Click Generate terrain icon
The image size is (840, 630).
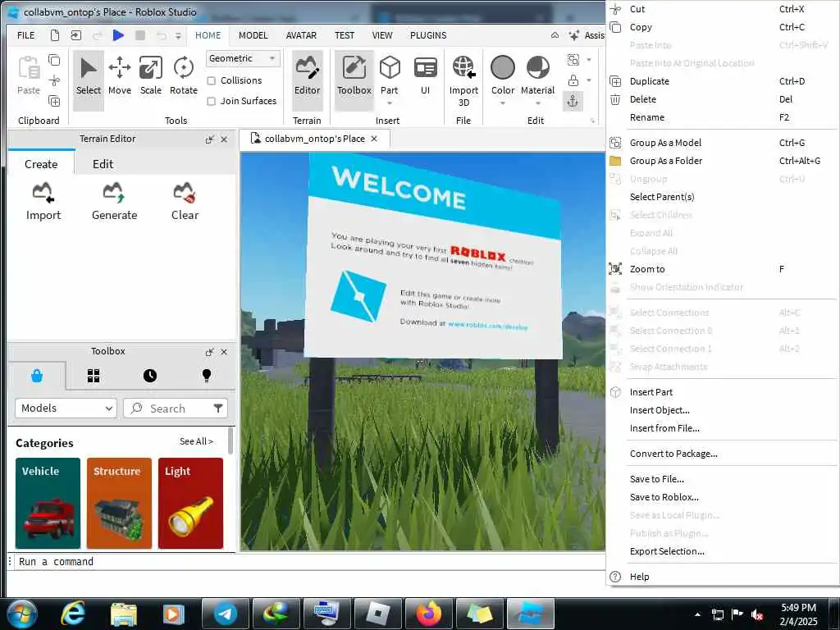click(x=114, y=192)
